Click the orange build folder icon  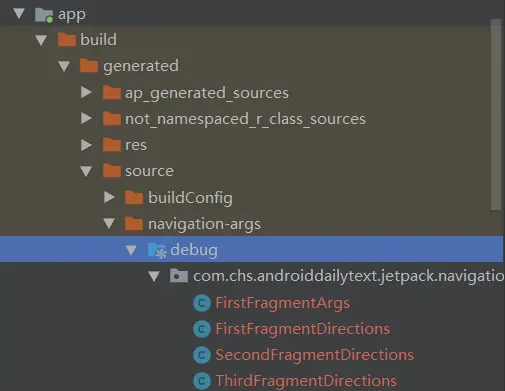pyautogui.click(x=67, y=40)
